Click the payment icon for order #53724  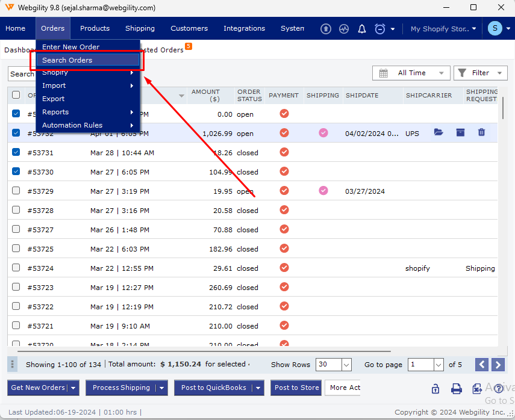click(284, 268)
